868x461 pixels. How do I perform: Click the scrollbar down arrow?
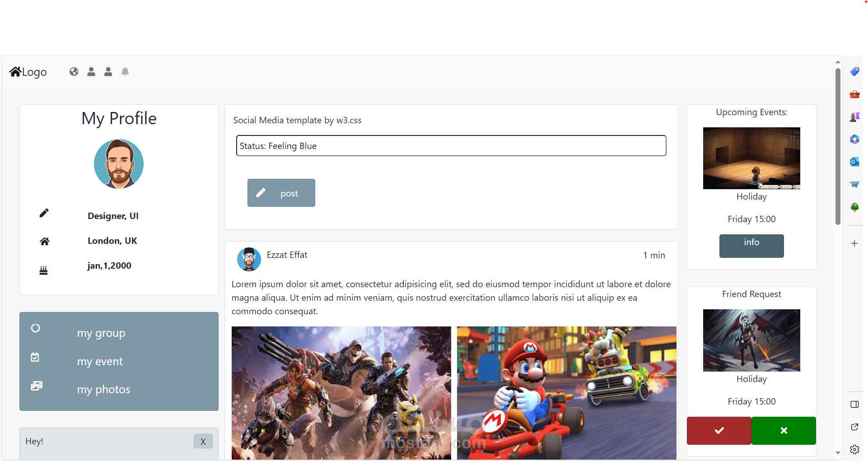coord(838,453)
